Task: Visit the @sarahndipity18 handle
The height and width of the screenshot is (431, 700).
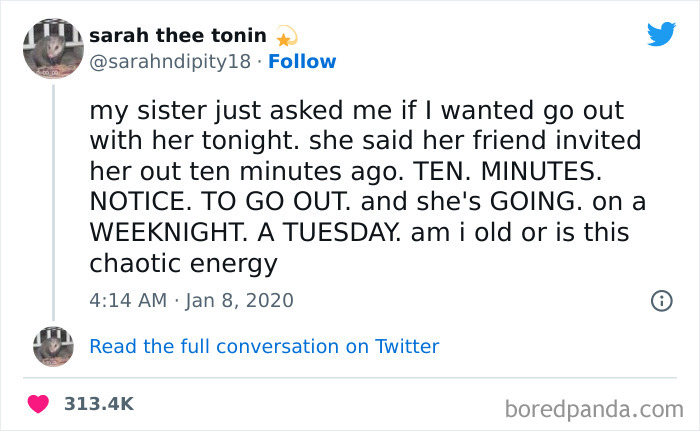Action: click(x=172, y=62)
